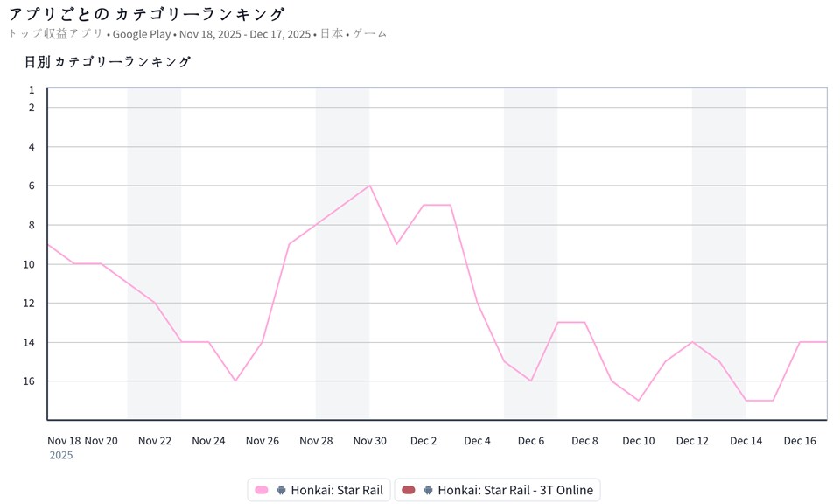The height and width of the screenshot is (504, 840).
Task: Select the rank 9 point at chart start
Action: pyautogui.click(x=48, y=244)
